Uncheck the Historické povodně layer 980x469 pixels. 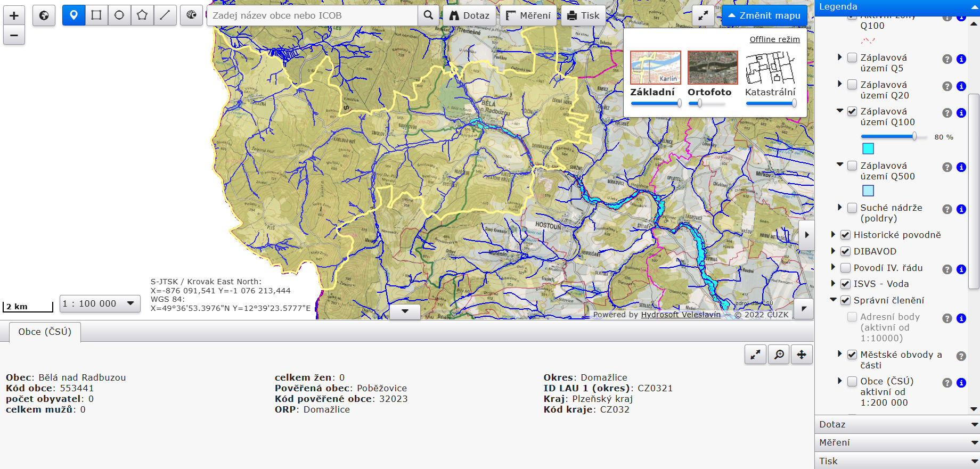pos(845,235)
